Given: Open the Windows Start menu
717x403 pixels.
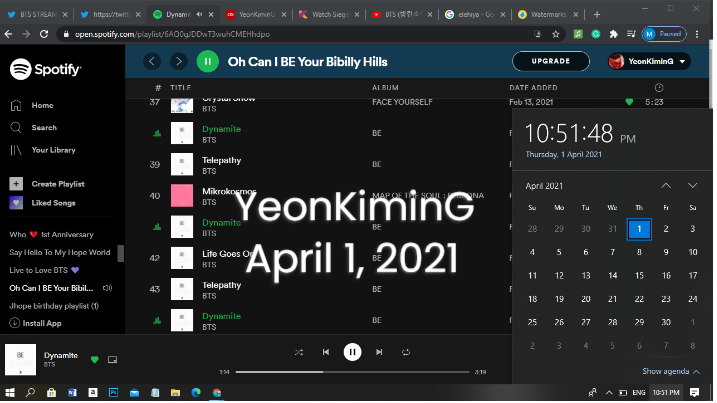Looking at the screenshot, I should click(10, 394).
